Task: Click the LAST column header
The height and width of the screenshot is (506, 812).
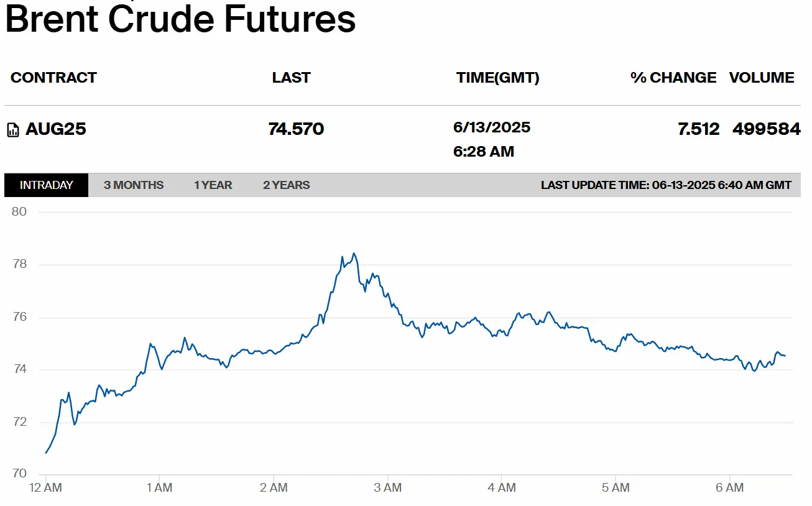Action: [x=291, y=78]
